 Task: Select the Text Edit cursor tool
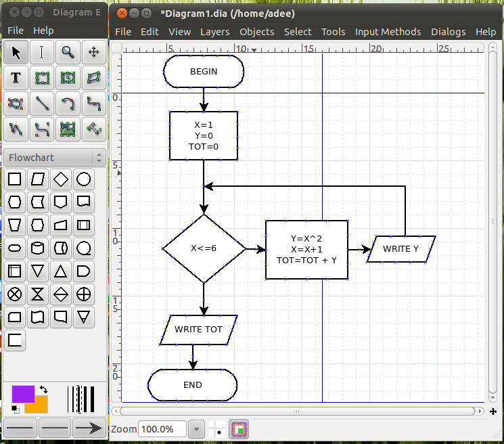point(42,52)
